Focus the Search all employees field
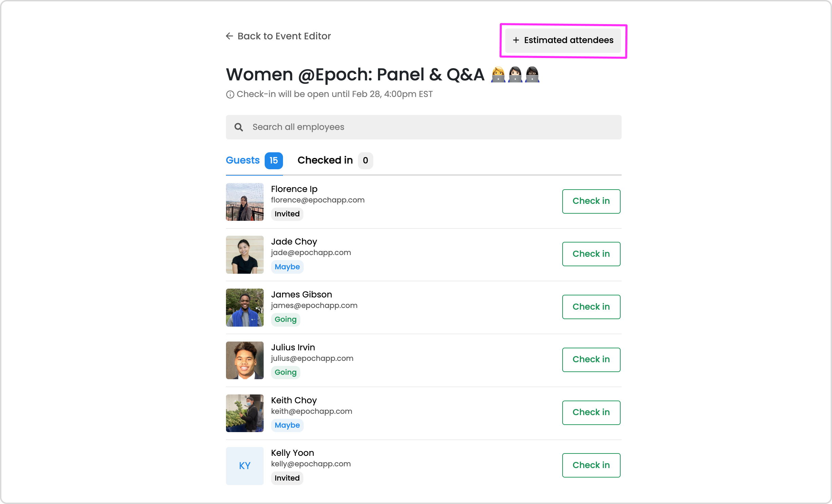Viewport: 832px width, 504px height. [423, 127]
